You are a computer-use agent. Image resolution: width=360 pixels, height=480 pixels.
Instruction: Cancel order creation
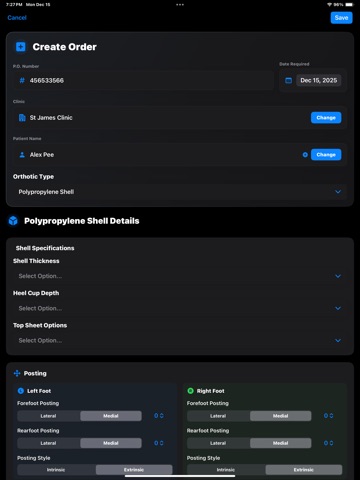click(x=17, y=18)
